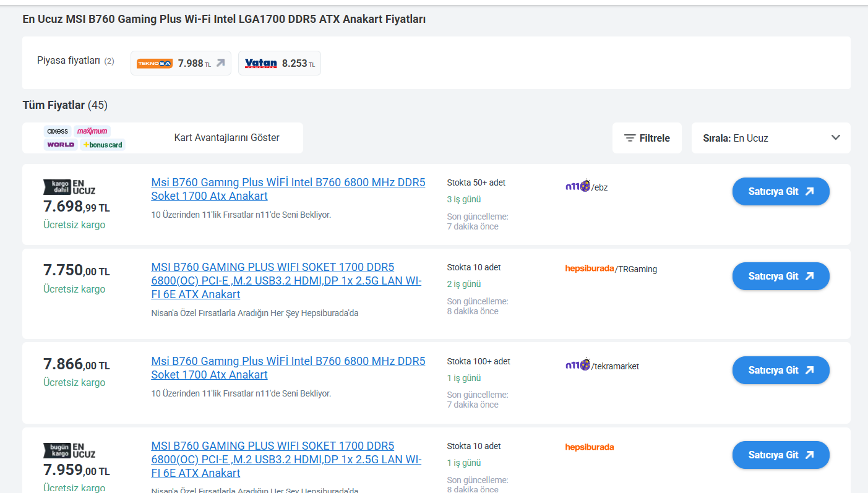Image resolution: width=868 pixels, height=493 pixels.
Task: Click the 'Nisan'a Özel Fırsatlarla' text in the TRGaming offer
Action: tap(255, 313)
